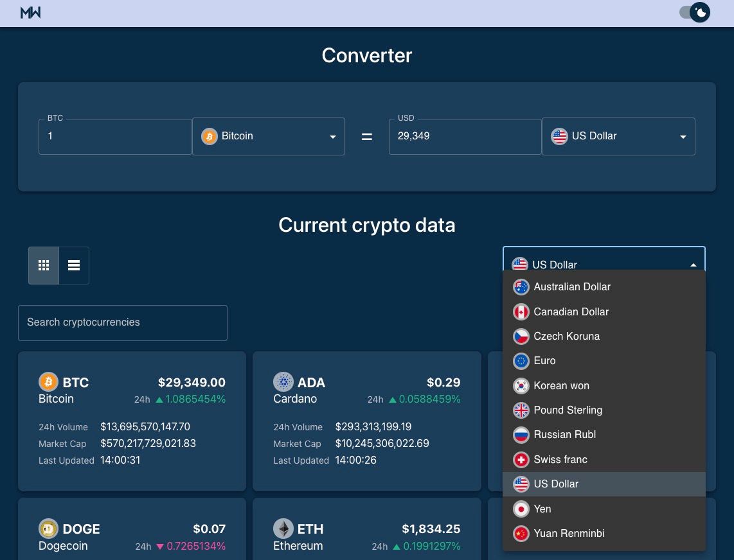Screen dimensions: 734x560
Task: Select Czech Koruna from the list
Action: point(604,336)
